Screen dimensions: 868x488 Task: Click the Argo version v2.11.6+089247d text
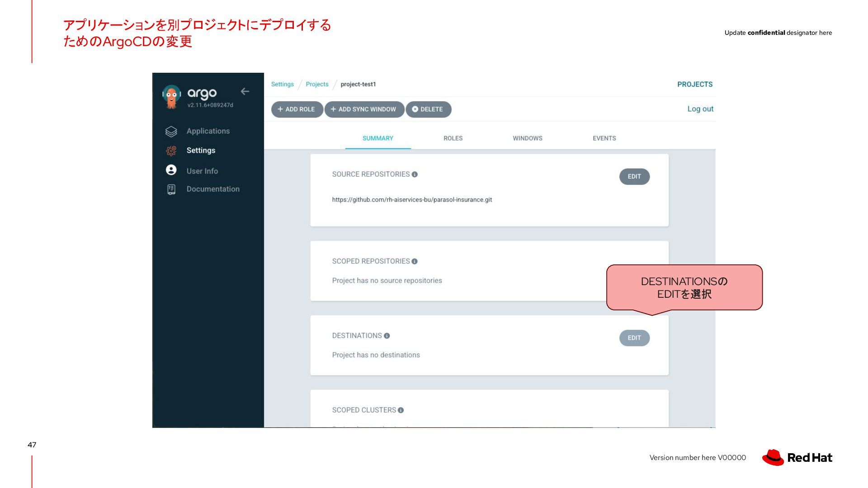(x=210, y=105)
